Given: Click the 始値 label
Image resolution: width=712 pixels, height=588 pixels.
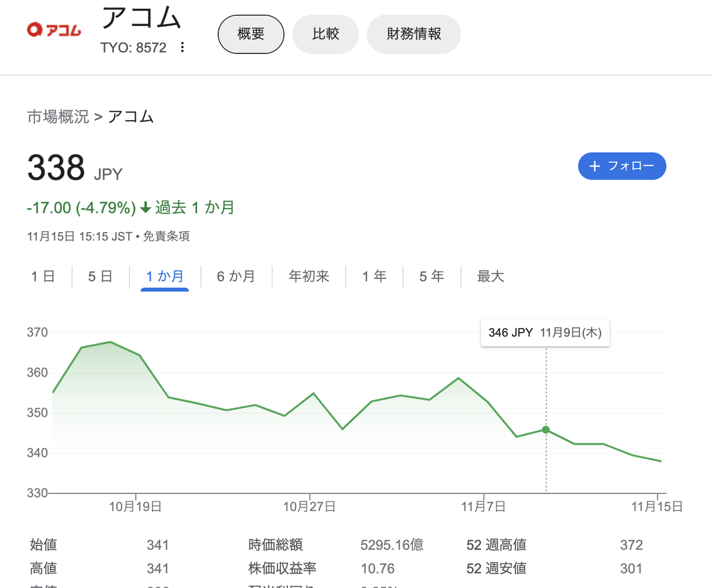Looking at the screenshot, I should point(44,545).
